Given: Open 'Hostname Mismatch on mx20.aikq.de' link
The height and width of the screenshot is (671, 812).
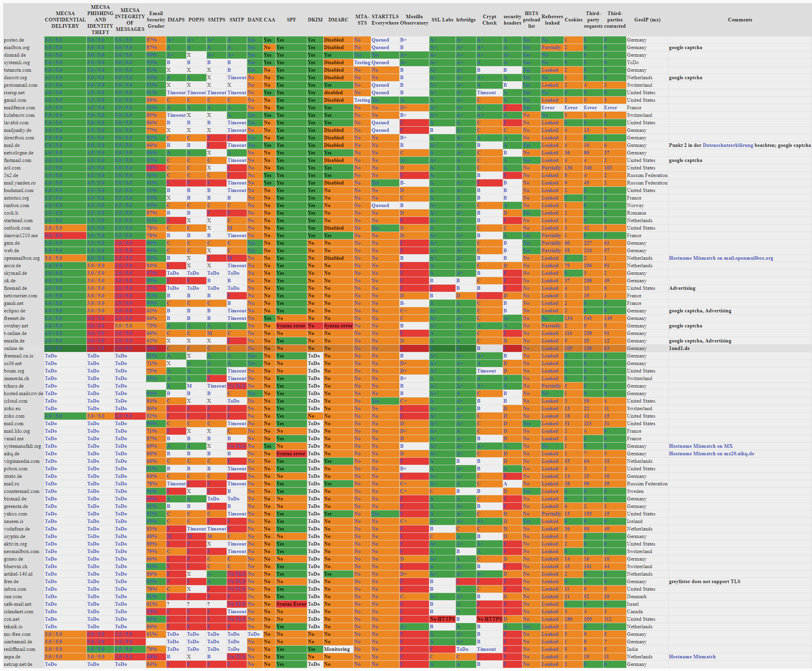Looking at the screenshot, I should (711, 454).
